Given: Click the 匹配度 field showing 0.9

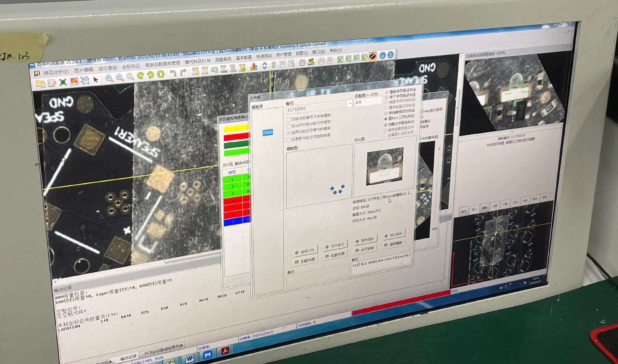Looking at the screenshot, I should click(368, 102).
